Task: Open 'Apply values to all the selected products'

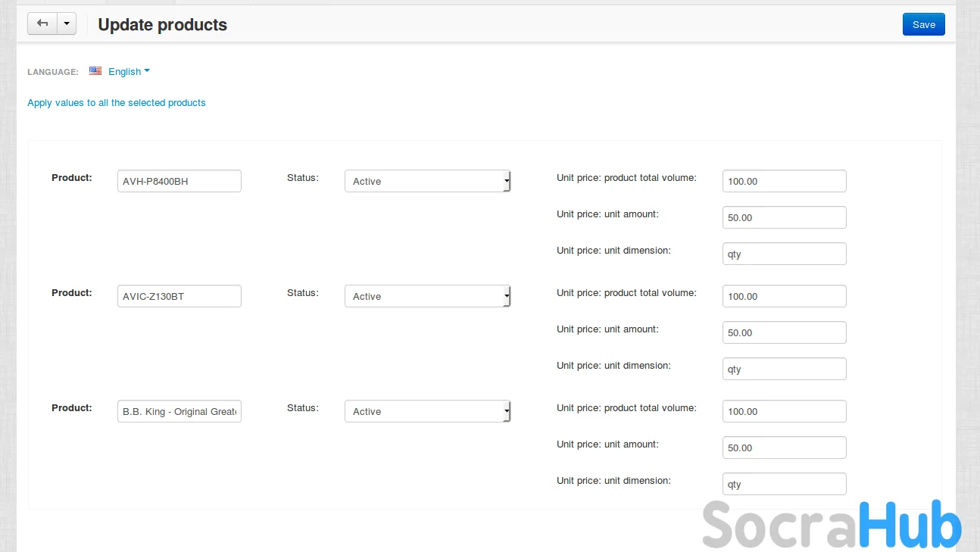Action: click(x=117, y=103)
